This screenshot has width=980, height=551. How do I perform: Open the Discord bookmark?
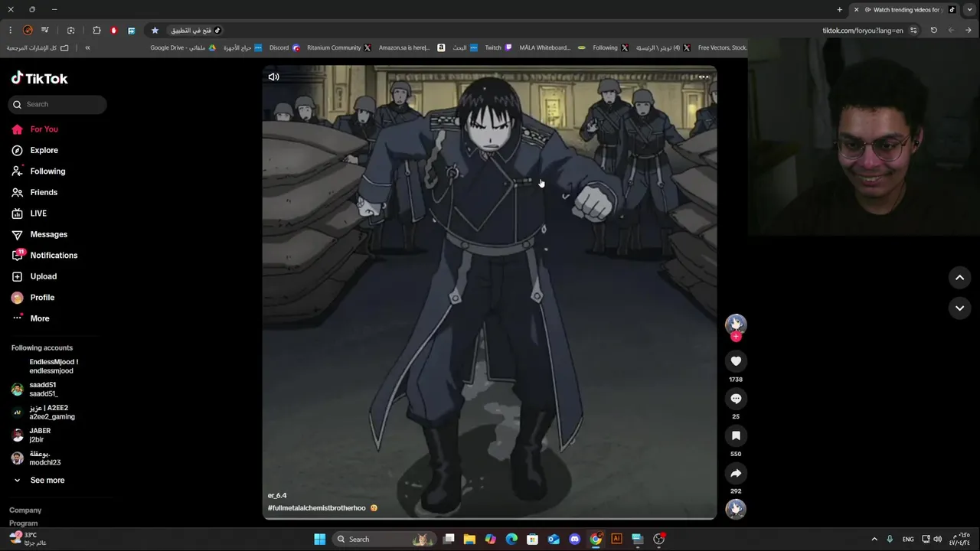(284, 47)
